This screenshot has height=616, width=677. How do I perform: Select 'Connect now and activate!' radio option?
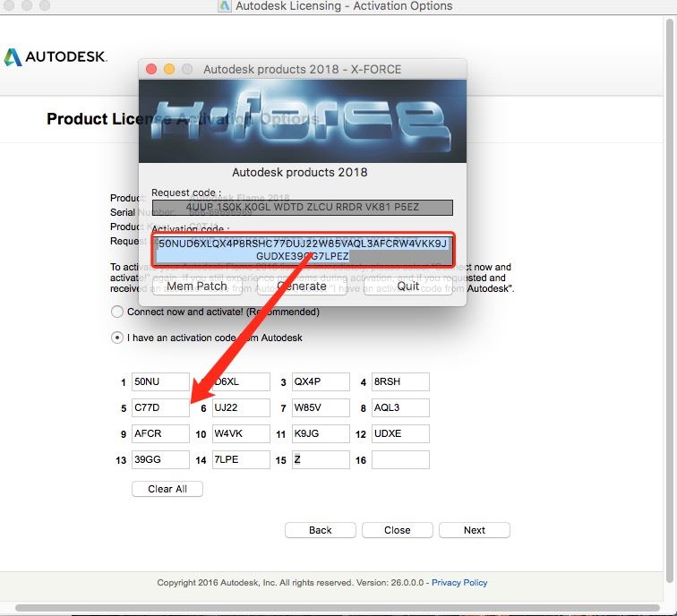[x=117, y=312]
